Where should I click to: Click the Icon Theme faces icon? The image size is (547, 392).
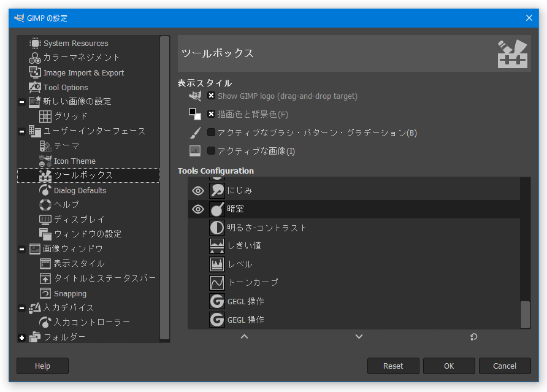click(x=45, y=161)
